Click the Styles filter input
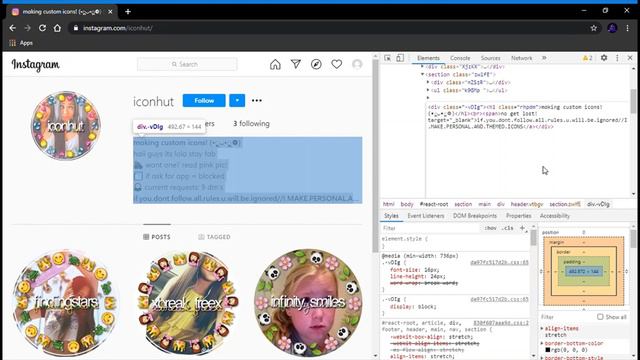 point(431,228)
